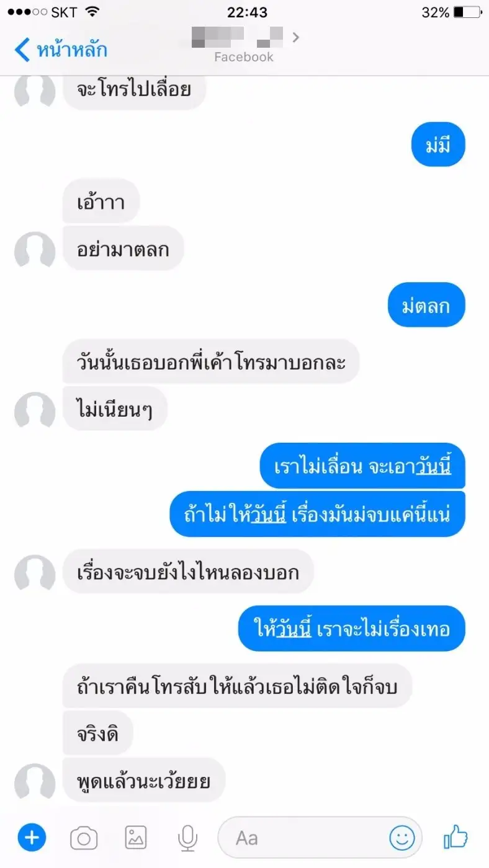Tap the battery indicator in status bar
The height and width of the screenshot is (868, 489).
[x=467, y=12]
